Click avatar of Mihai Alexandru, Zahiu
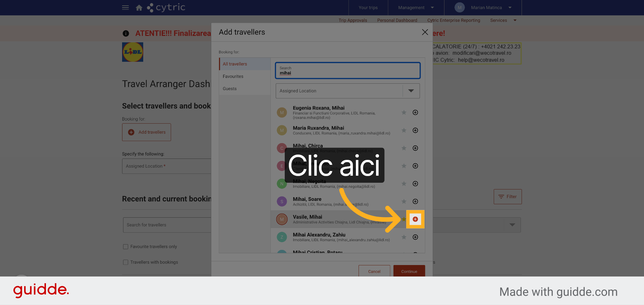Image resolution: width=644 pixels, height=305 pixels. (x=282, y=237)
